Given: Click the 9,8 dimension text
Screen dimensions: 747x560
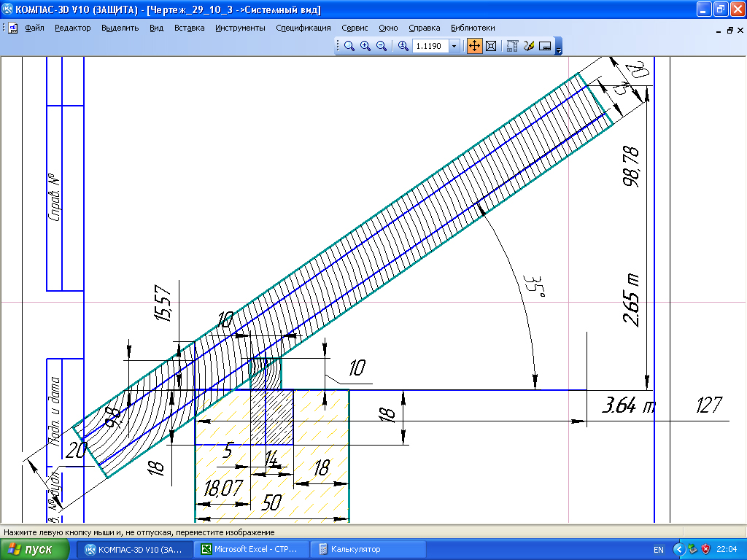Looking at the screenshot, I should [x=113, y=418].
